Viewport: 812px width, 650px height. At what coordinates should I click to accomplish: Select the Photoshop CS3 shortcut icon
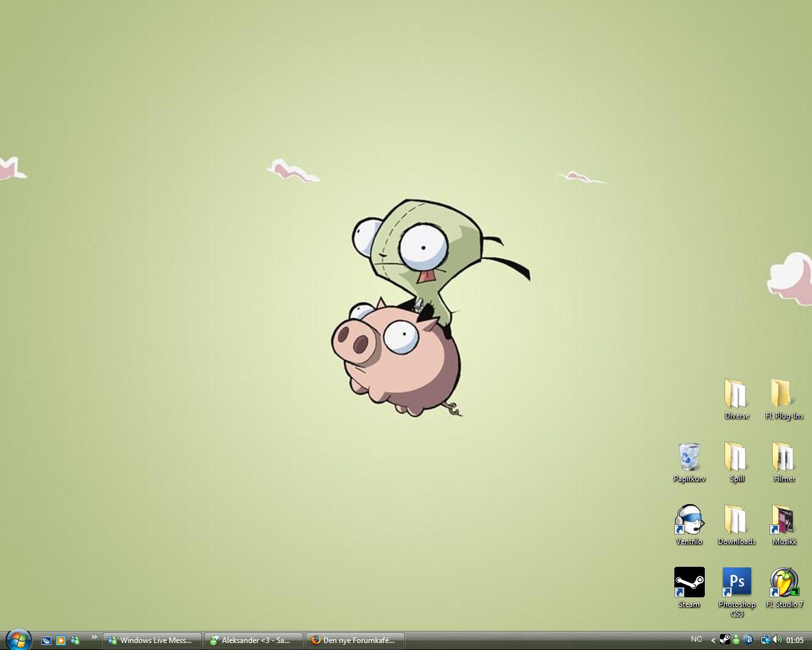pos(737,593)
